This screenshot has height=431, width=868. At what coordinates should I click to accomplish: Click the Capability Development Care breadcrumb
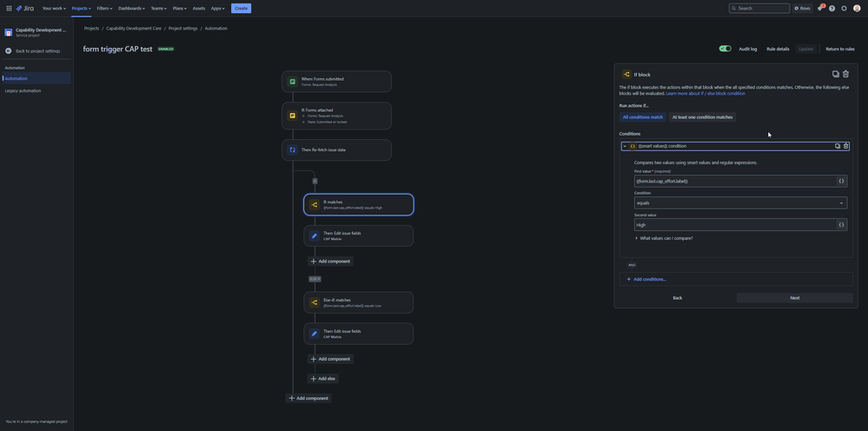[x=134, y=28]
